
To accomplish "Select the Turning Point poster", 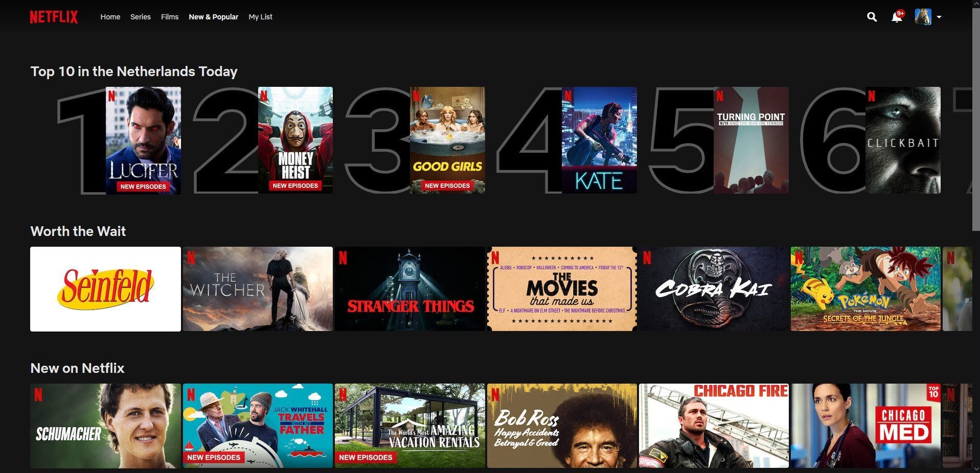I will coord(751,140).
